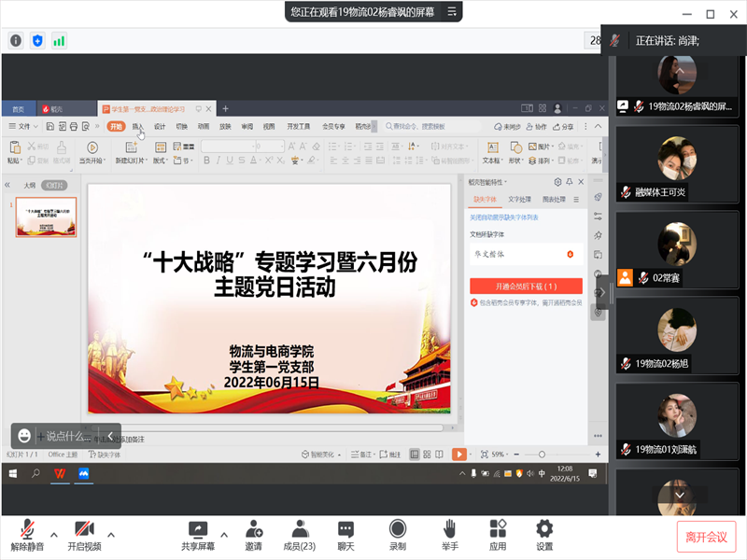Open the 邀请 invite icon
747x560 pixels.
[x=253, y=529]
